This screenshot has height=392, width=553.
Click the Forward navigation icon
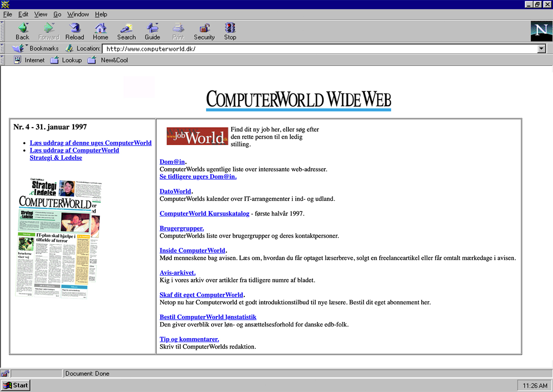(x=48, y=31)
